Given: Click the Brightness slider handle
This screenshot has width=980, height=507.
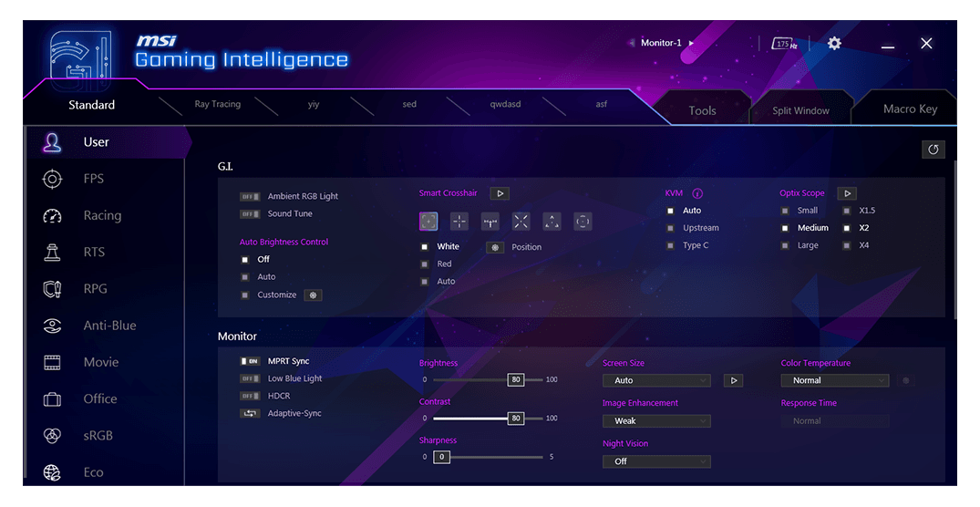Looking at the screenshot, I should pos(516,379).
